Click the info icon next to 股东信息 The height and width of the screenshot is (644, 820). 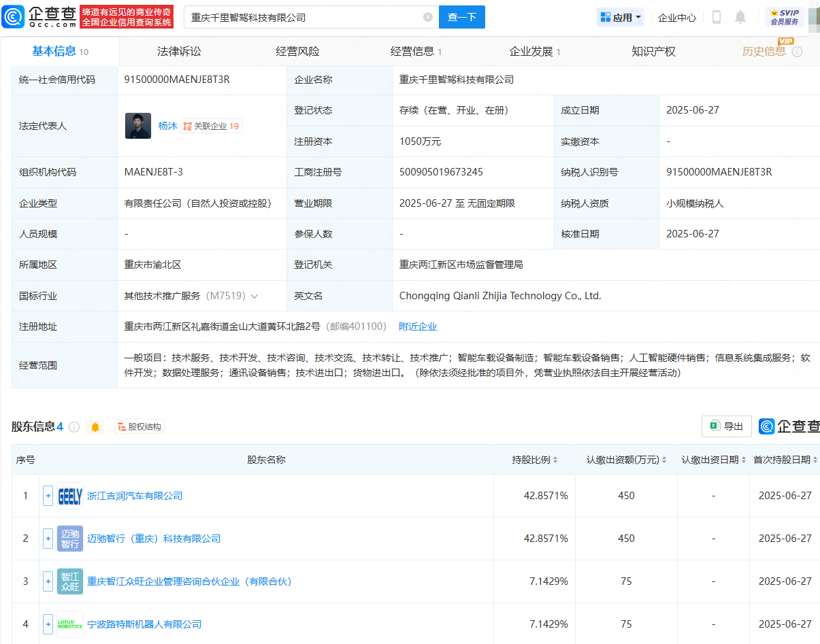[74, 427]
